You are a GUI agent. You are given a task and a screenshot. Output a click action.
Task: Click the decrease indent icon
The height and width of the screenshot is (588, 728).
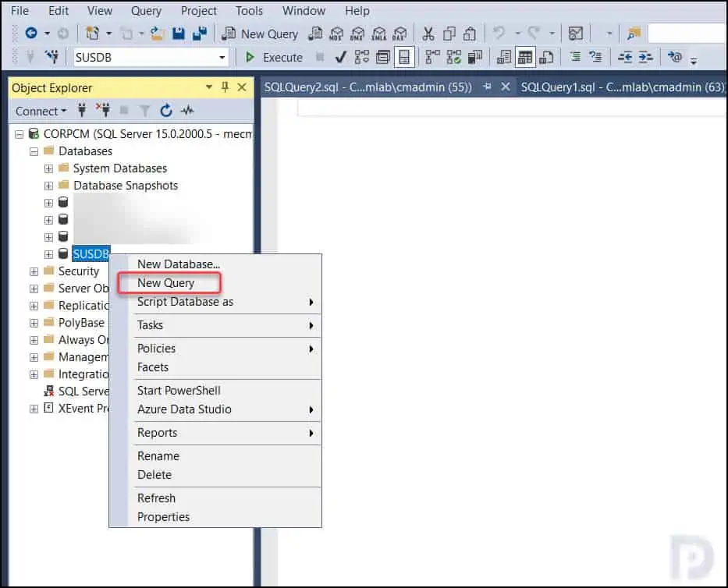pos(625,57)
